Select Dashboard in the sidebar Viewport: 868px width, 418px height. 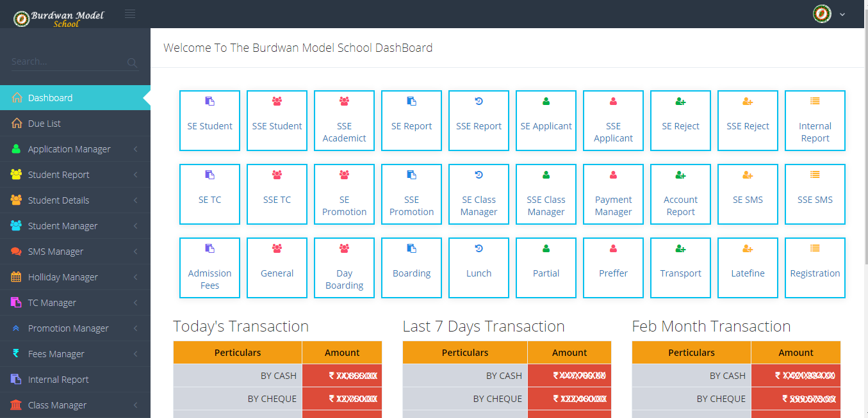click(x=50, y=98)
